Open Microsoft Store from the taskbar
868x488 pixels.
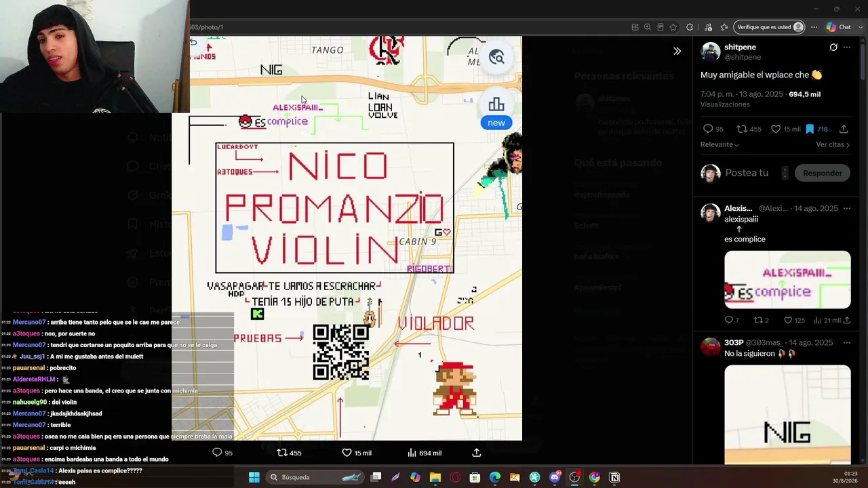[475, 477]
